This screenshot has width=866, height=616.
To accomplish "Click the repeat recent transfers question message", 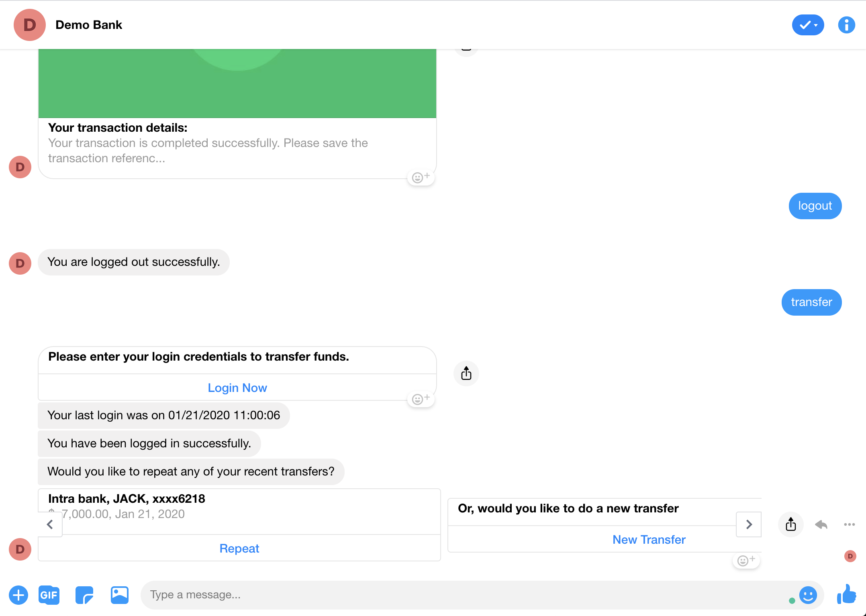I will pos(191,472).
